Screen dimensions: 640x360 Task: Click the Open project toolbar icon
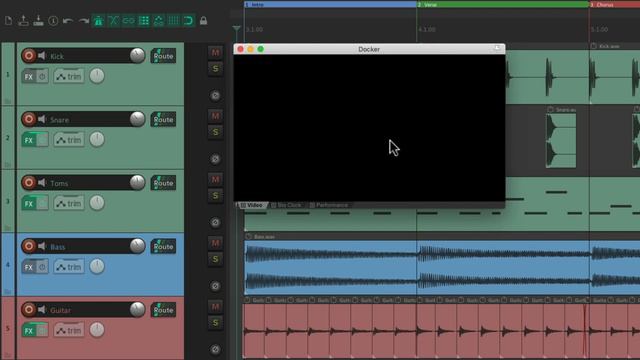click(23, 20)
